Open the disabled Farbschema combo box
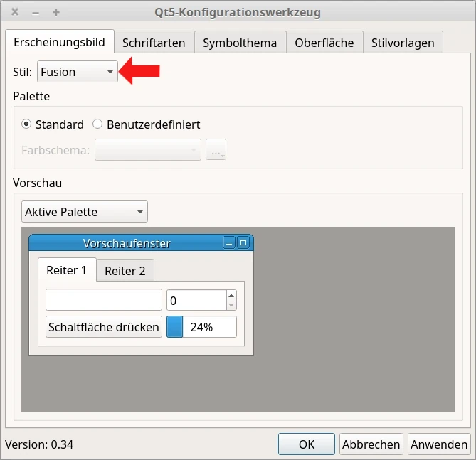 pos(148,149)
